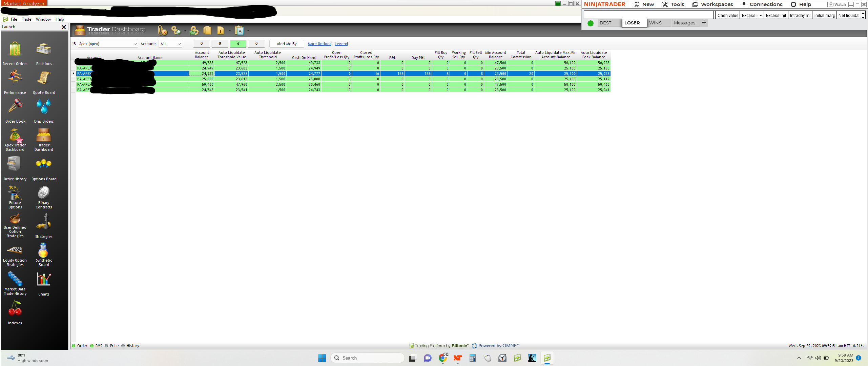This screenshot has height=366, width=868.
Task: Open Google Chrome from the taskbar
Action: tap(443, 358)
